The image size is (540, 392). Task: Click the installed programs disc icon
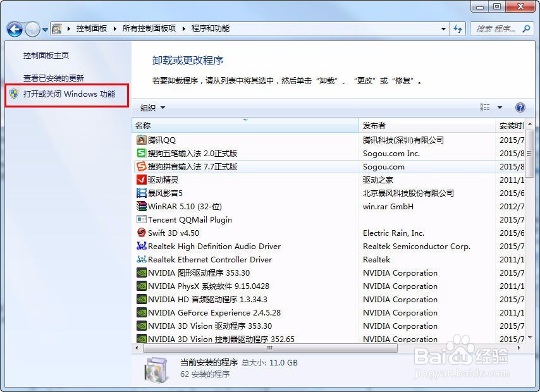click(157, 370)
